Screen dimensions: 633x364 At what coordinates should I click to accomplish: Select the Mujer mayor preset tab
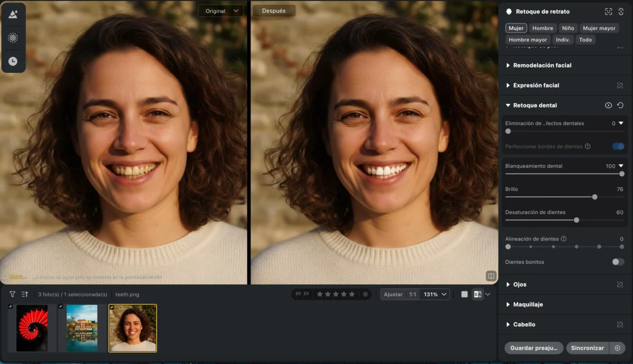point(599,28)
